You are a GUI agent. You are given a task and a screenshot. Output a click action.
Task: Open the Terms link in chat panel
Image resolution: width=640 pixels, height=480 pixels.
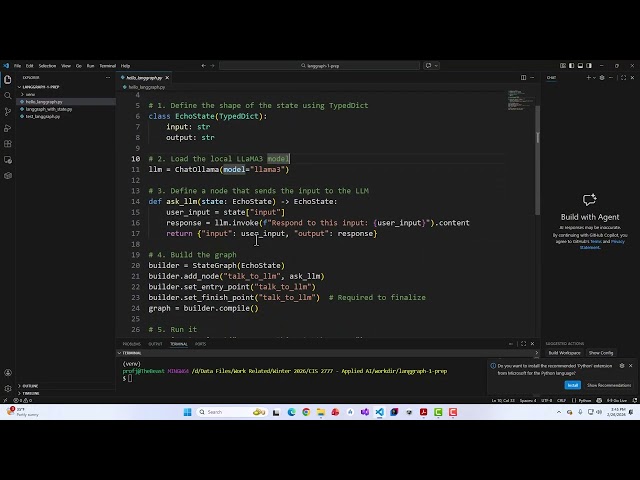click(596, 242)
